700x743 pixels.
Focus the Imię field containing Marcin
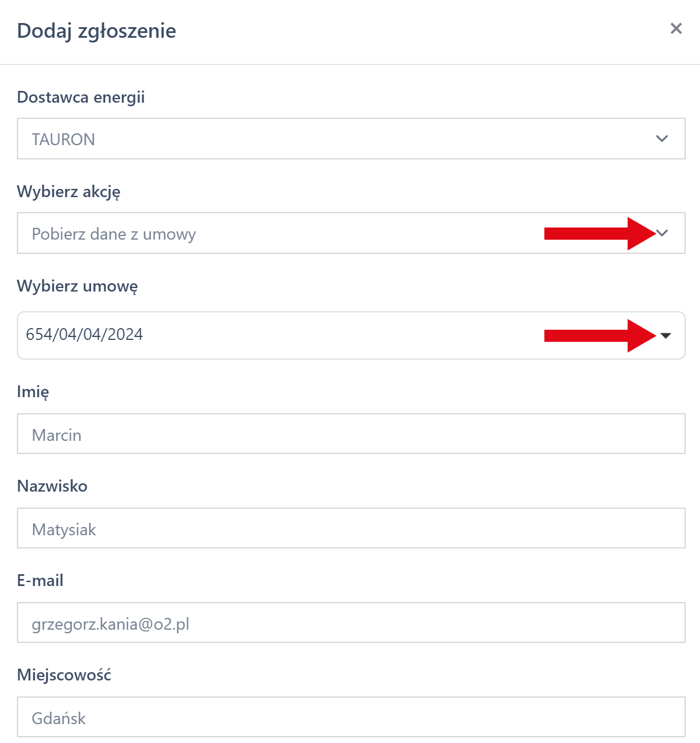point(351,434)
